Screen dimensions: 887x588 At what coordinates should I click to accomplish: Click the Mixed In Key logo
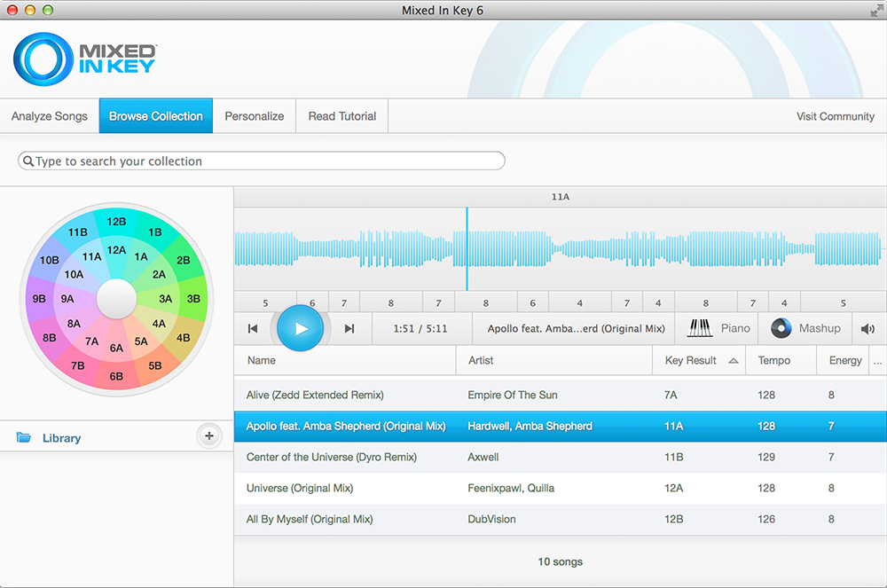85,59
